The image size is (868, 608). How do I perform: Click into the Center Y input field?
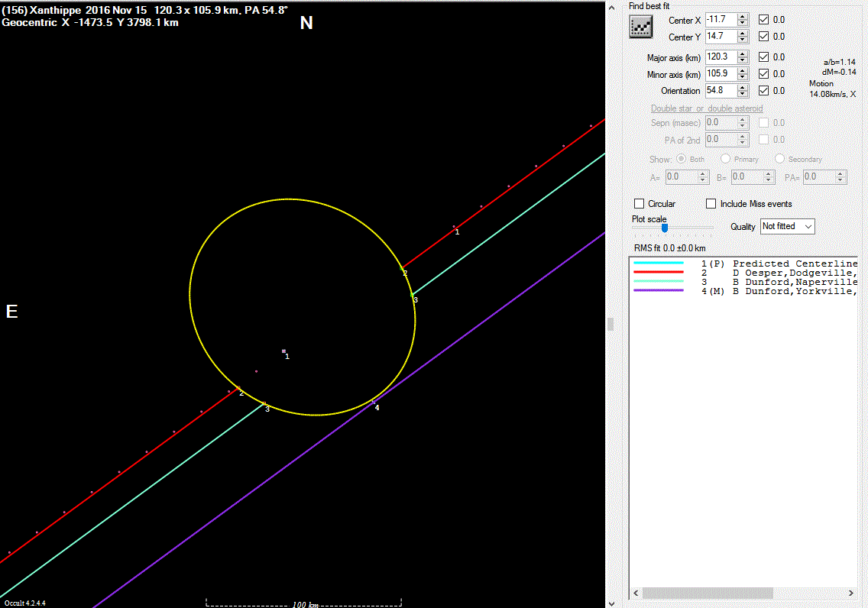[x=721, y=37]
